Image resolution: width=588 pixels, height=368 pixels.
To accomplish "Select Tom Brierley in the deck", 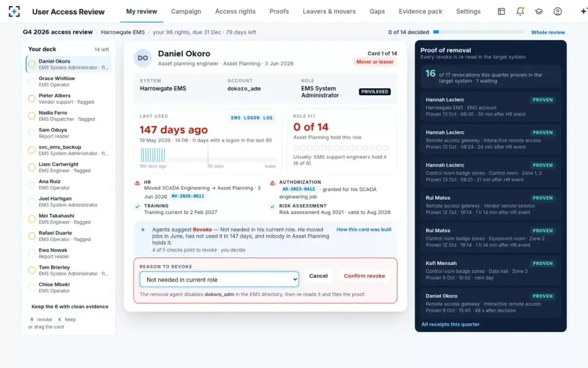I will [x=69, y=270].
